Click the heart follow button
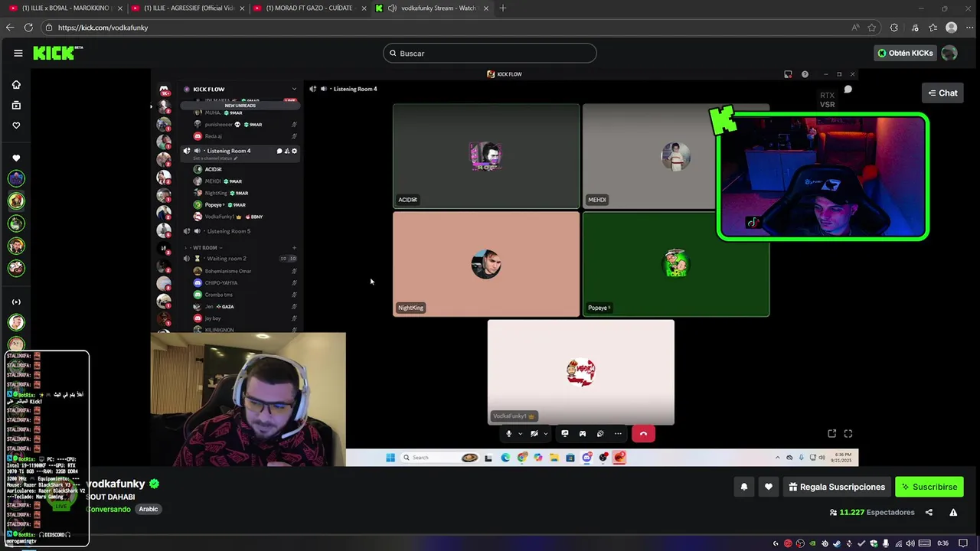The height and width of the screenshot is (551, 980). tap(769, 487)
